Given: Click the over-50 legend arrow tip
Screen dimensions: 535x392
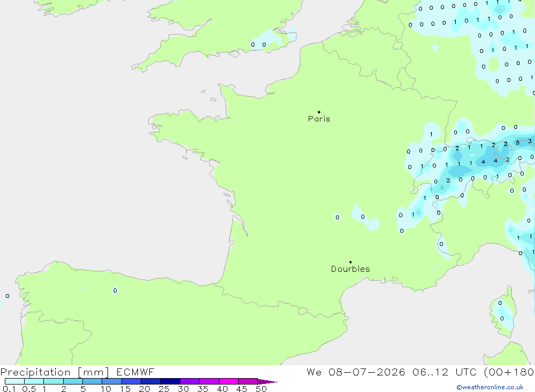Looking at the screenshot, I should [x=268, y=382].
